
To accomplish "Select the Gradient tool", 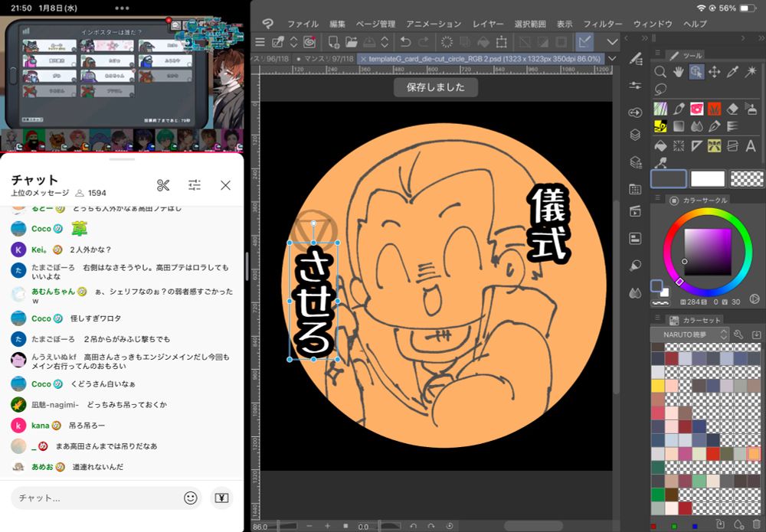I will 679,126.
